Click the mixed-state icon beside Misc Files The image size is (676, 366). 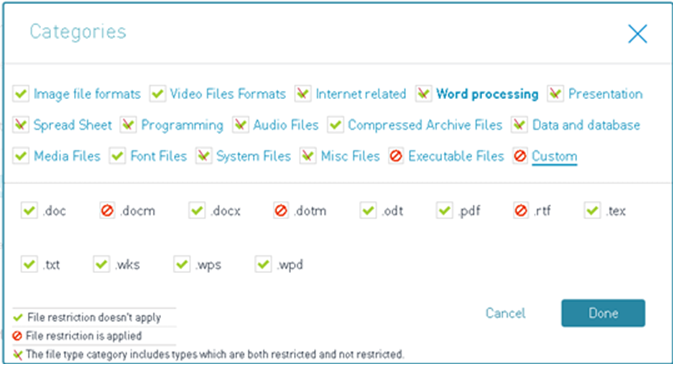[308, 156]
